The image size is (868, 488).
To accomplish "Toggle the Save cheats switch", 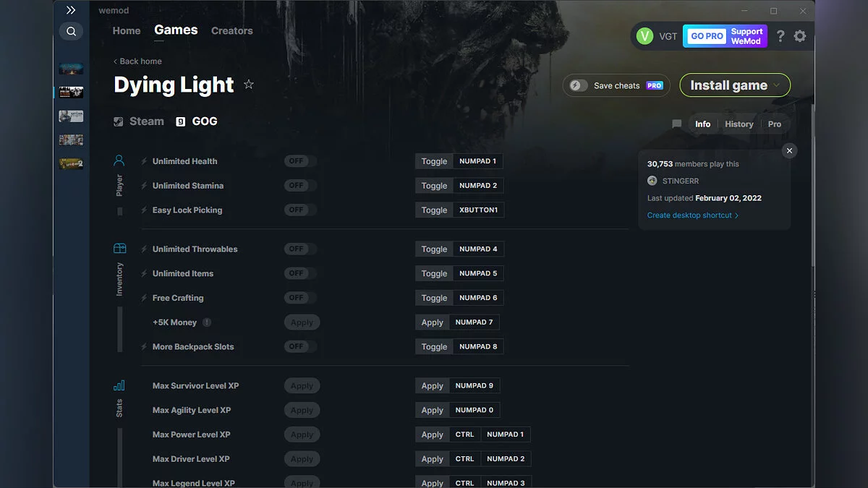I will click(x=579, y=85).
